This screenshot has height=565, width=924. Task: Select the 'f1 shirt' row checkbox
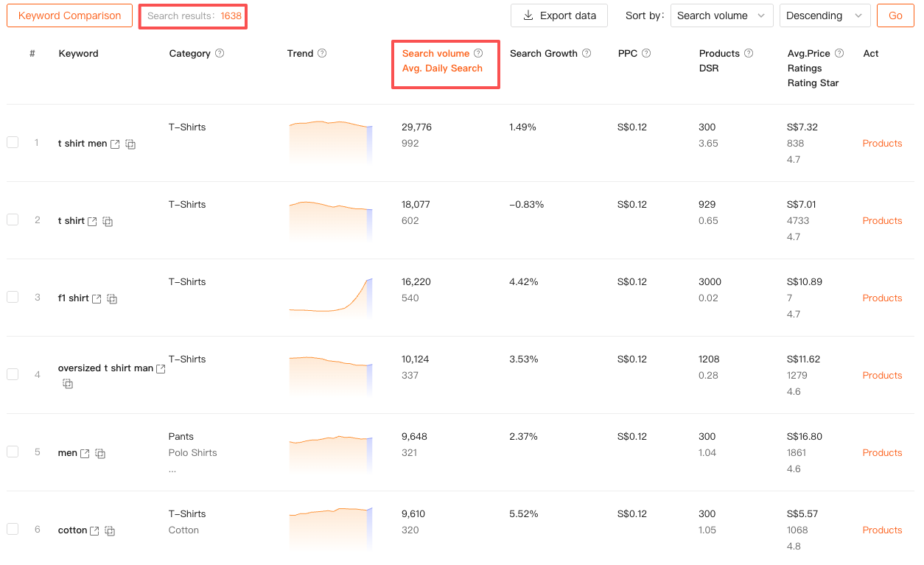click(13, 297)
